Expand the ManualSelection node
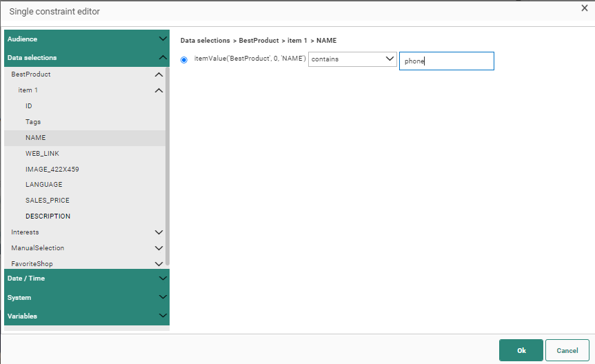 pyautogui.click(x=159, y=248)
